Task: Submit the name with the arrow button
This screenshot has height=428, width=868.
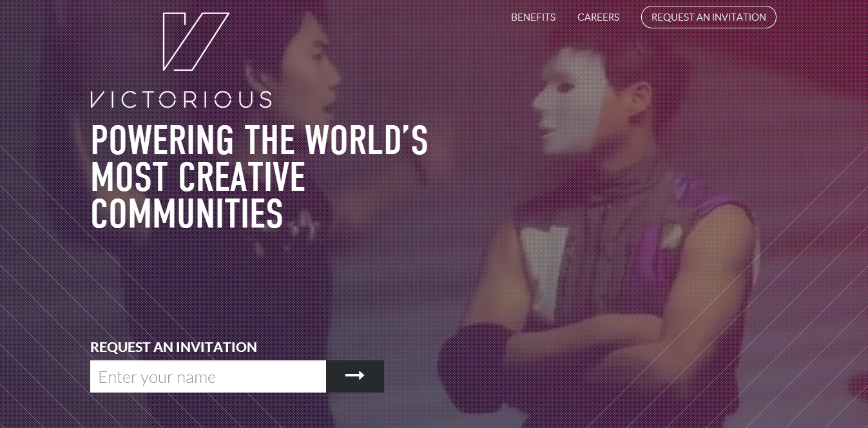Action: (355, 376)
